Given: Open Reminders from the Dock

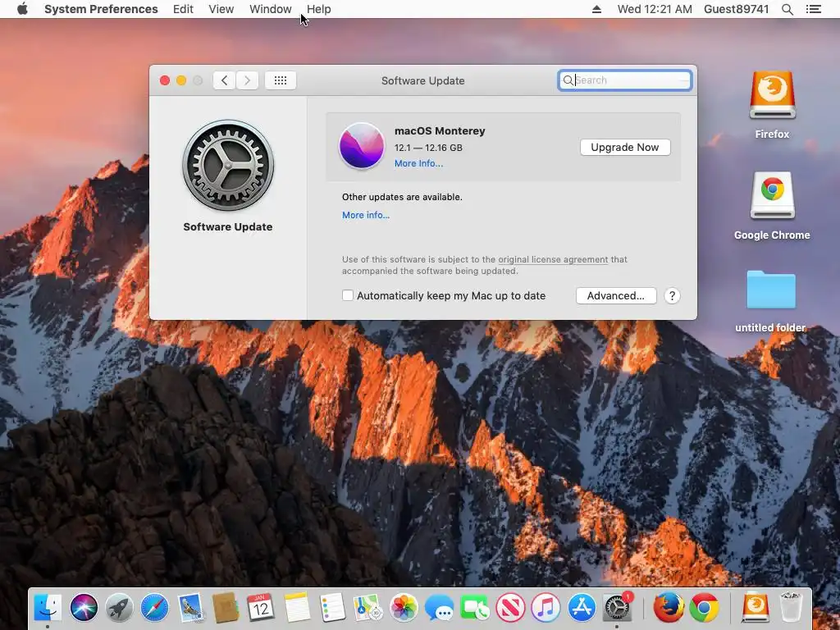Looking at the screenshot, I should point(332,608).
